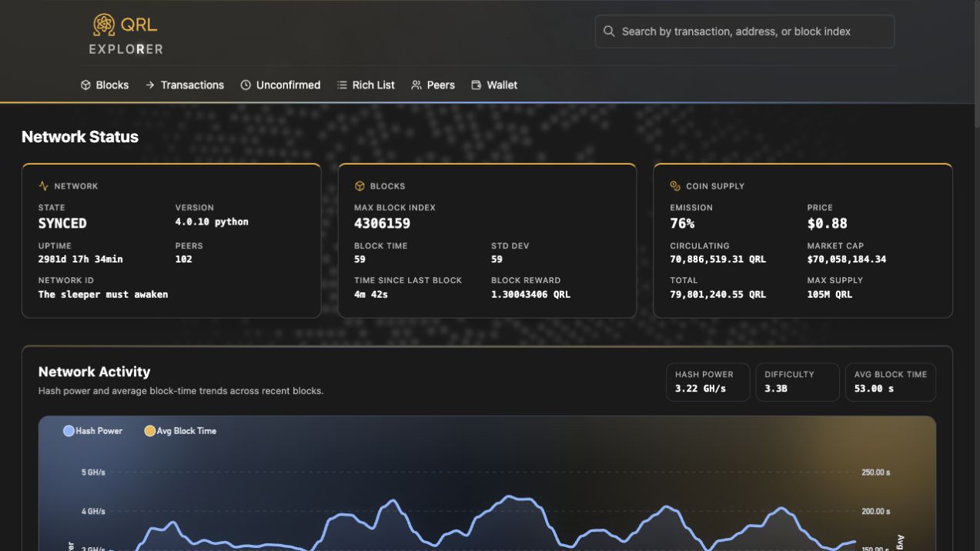Click the Difficulty 3.3B stat box

(x=798, y=382)
